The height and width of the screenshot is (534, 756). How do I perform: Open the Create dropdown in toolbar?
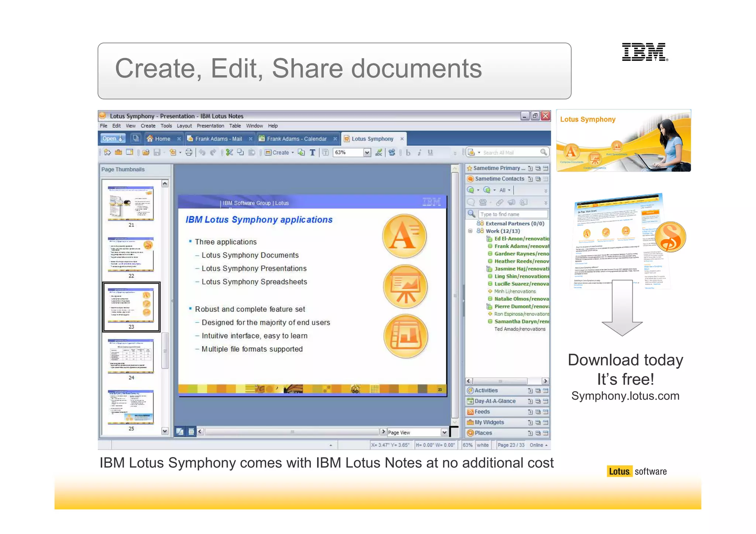click(x=279, y=152)
